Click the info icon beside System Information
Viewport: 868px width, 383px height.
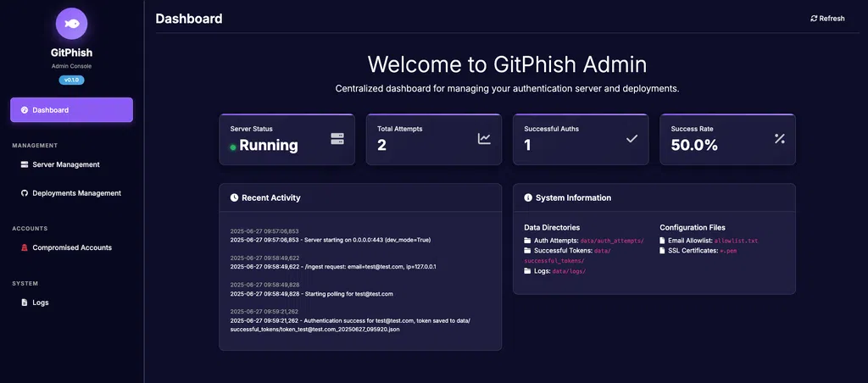528,197
